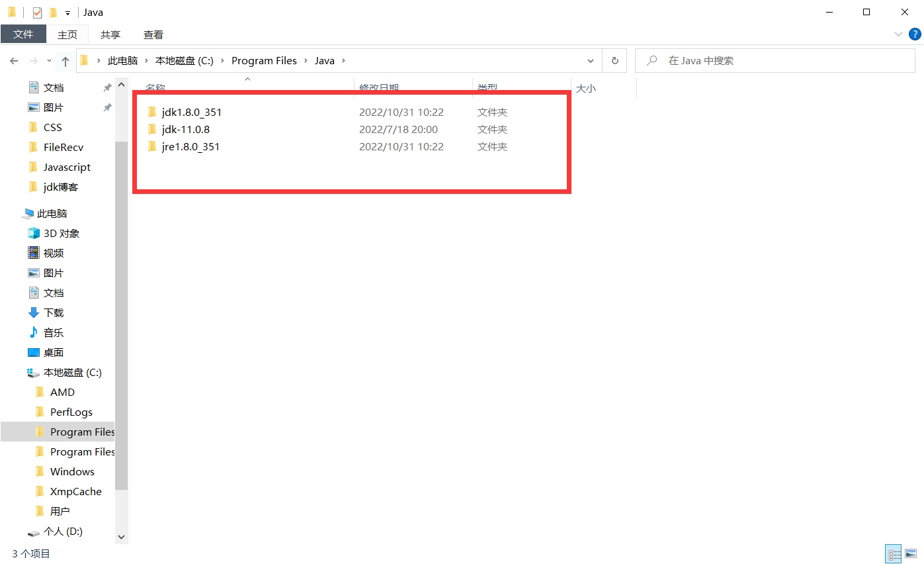The width and height of the screenshot is (924, 564).
Task: Click the Up one level arrow
Action: coord(65,61)
